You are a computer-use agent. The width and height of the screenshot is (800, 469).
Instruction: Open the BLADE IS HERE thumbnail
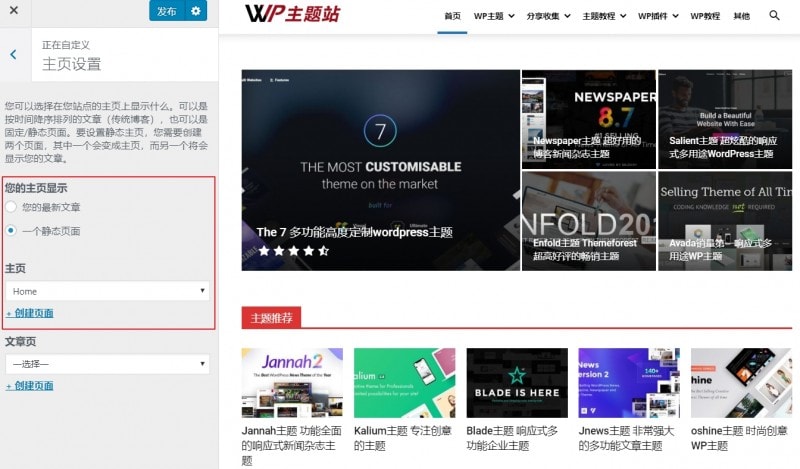517,383
